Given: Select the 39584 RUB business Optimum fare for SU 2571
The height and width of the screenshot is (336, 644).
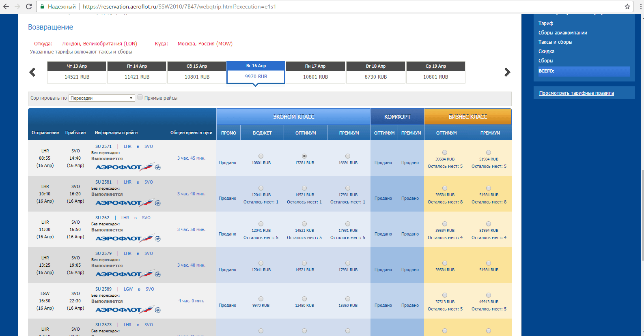Looking at the screenshot, I should [x=445, y=152].
